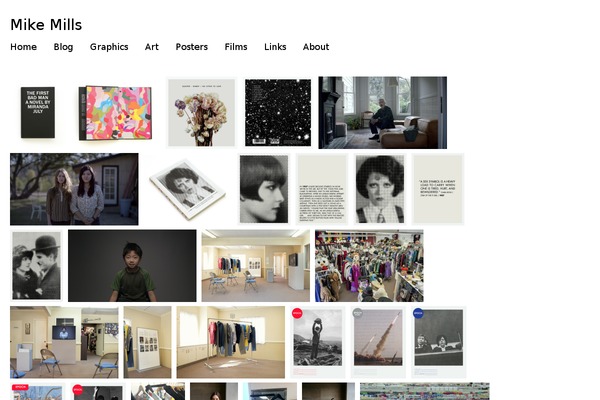Open the red-badge poster of person holding ball

[x=318, y=342]
